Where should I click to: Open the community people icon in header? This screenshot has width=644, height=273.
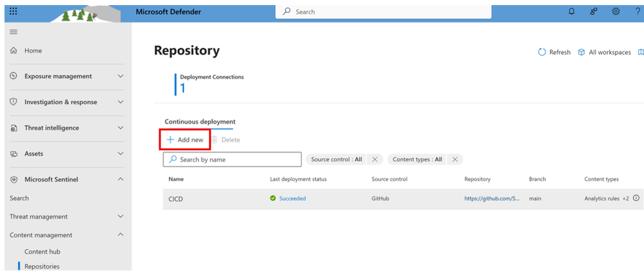[594, 12]
